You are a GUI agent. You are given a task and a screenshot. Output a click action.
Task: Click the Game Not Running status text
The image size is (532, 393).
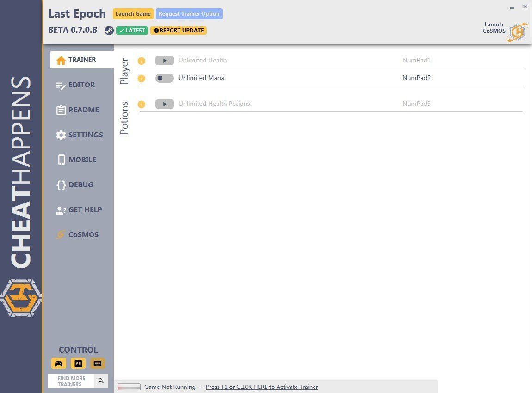(x=170, y=387)
